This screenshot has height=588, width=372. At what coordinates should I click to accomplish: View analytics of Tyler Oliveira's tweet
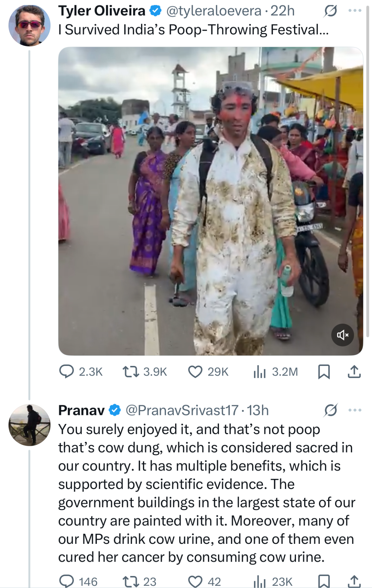[x=260, y=371]
